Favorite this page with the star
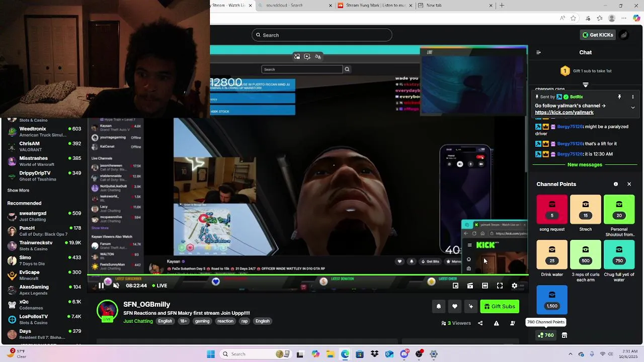644x362 pixels. (x=574, y=18)
